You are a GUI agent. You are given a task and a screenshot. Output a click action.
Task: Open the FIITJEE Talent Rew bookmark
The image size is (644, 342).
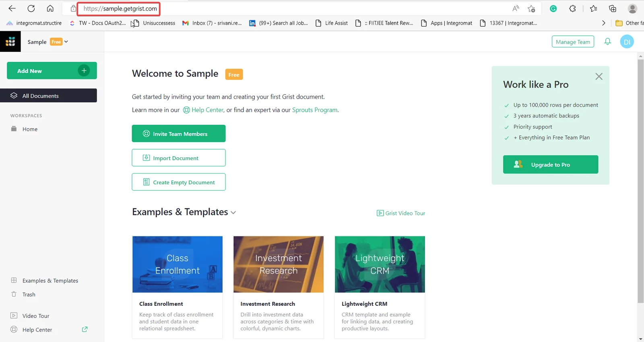click(384, 23)
